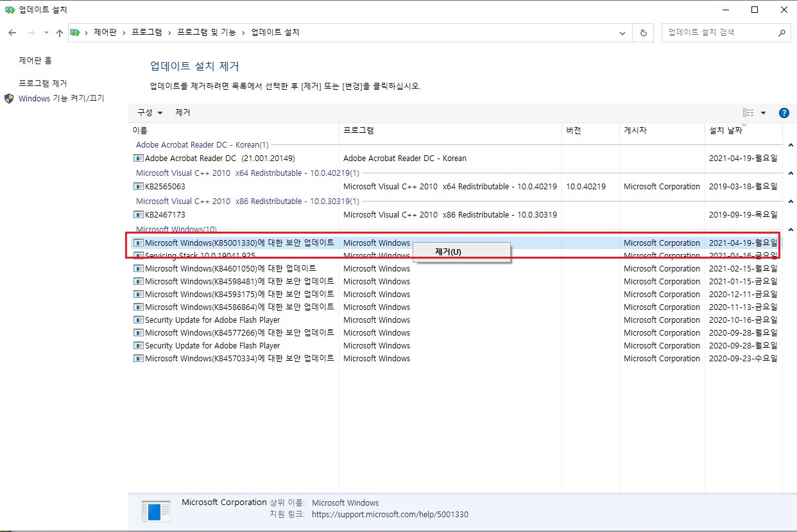Minimize the 업데이트 설치 window
This screenshot has width=797, height=532.
[724, 10]
